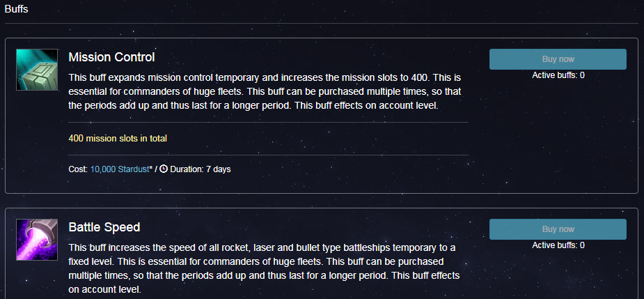Click the Mission Control buff icon
This screenshot has width=644, height=299.
[x=37, y=70]
